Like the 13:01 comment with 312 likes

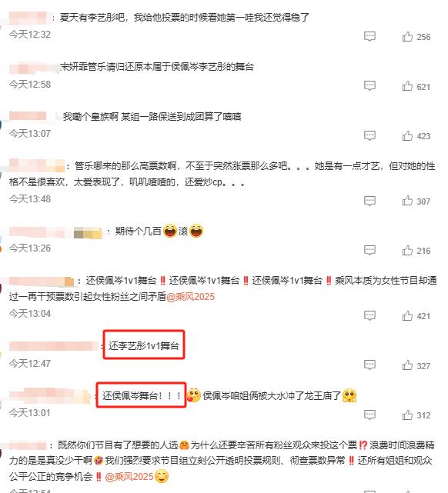click(x=407, y=415)
